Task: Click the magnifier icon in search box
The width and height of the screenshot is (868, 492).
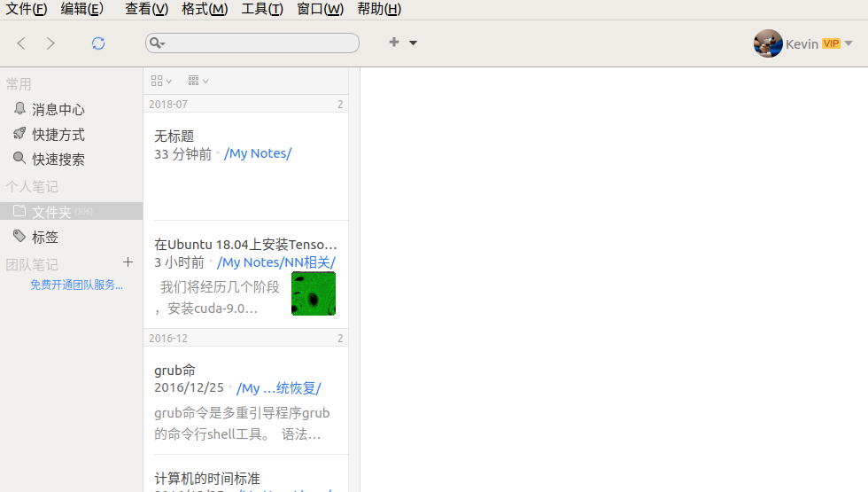Action: point(158,43)
